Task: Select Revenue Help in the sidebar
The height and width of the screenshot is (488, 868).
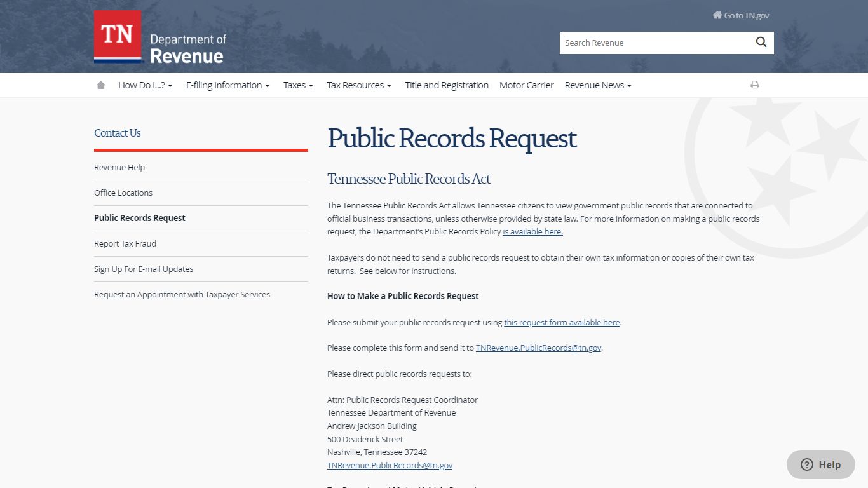Action: [x=119, y=168]
